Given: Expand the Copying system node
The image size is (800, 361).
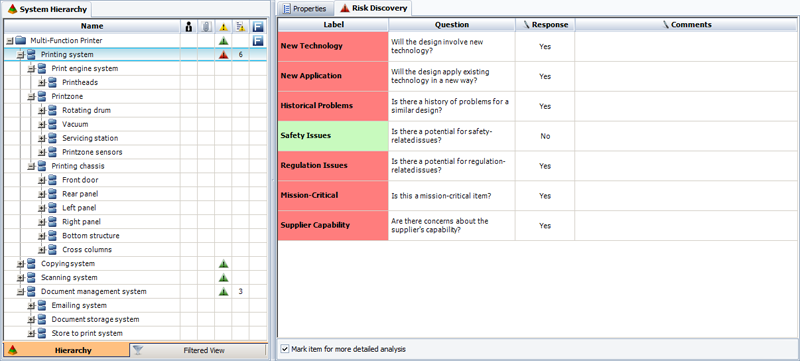Looking at the screenshot, I should 20,264.
